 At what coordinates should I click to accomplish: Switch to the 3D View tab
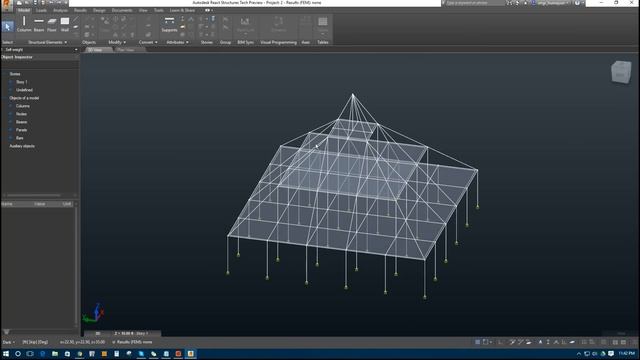tap(98, 50)
